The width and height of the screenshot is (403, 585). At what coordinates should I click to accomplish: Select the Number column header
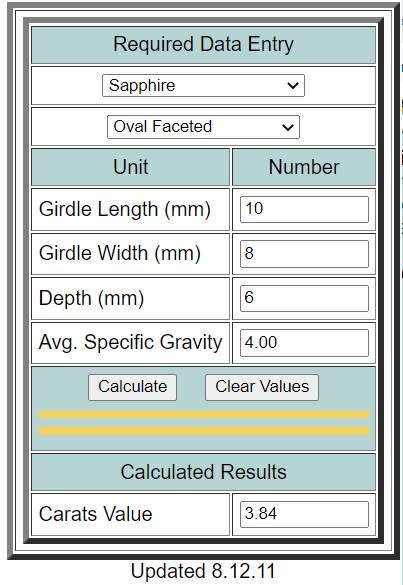pos(304,167)
